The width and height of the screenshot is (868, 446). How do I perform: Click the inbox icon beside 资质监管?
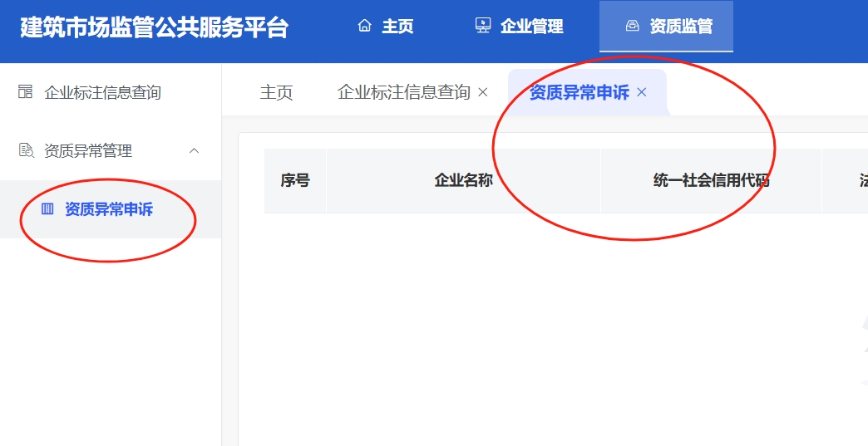[x=632, y=26]
